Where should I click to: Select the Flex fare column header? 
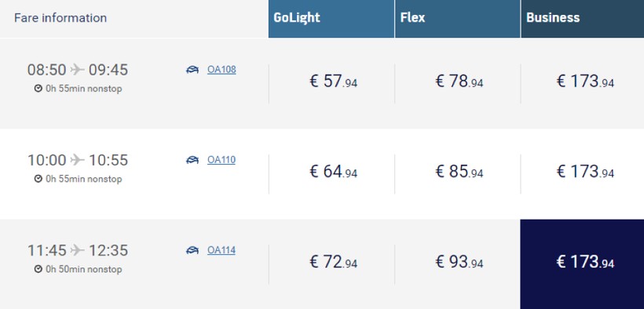[x=458, y=19]
